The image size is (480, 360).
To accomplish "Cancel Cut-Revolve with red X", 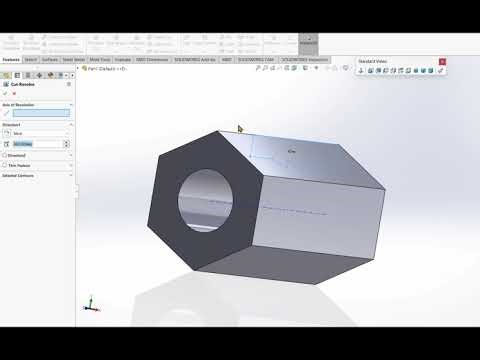I will 14,93.
